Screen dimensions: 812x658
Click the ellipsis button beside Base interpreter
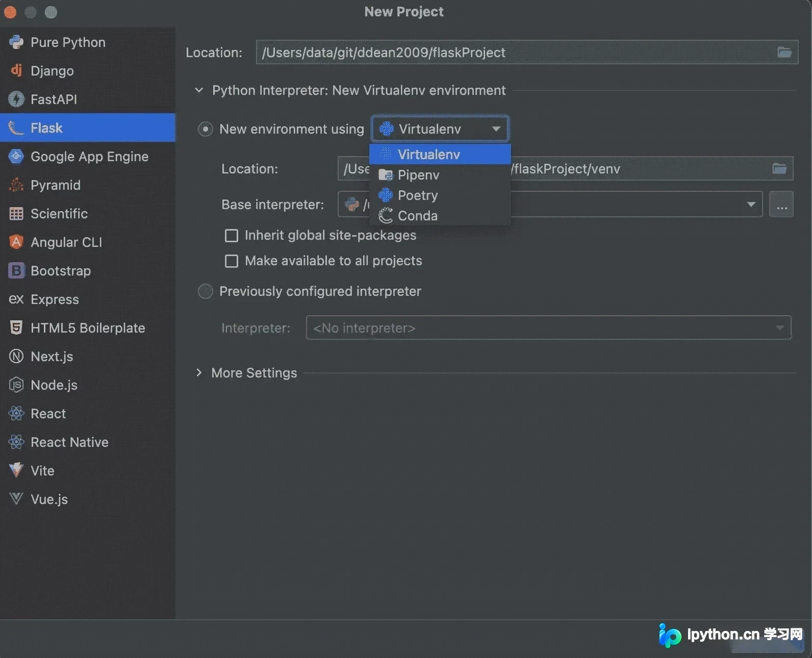781,205
